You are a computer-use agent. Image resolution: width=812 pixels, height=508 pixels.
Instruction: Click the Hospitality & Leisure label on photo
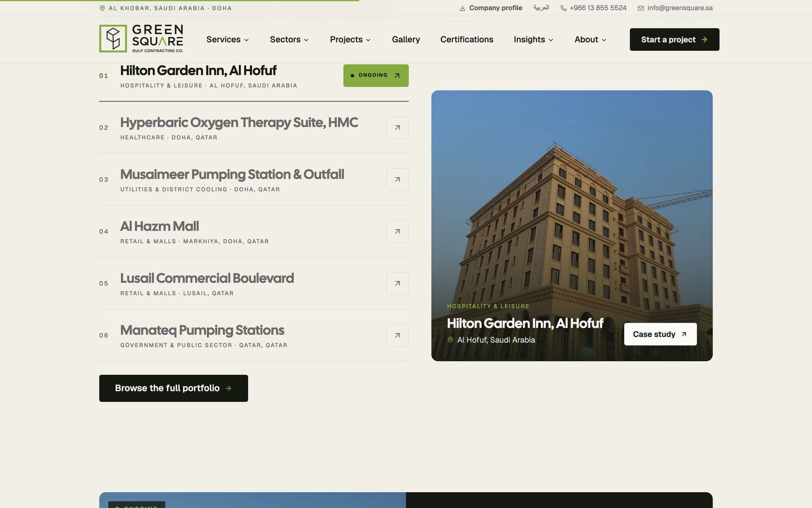[x=488, y=306]
